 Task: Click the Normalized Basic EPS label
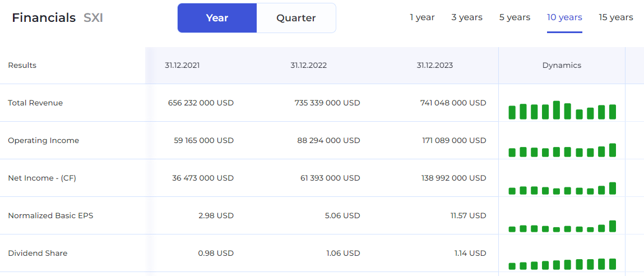coord(50,216)
